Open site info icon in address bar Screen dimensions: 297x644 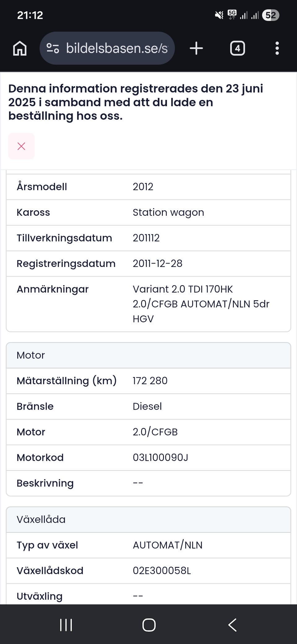tap(53, 48)
